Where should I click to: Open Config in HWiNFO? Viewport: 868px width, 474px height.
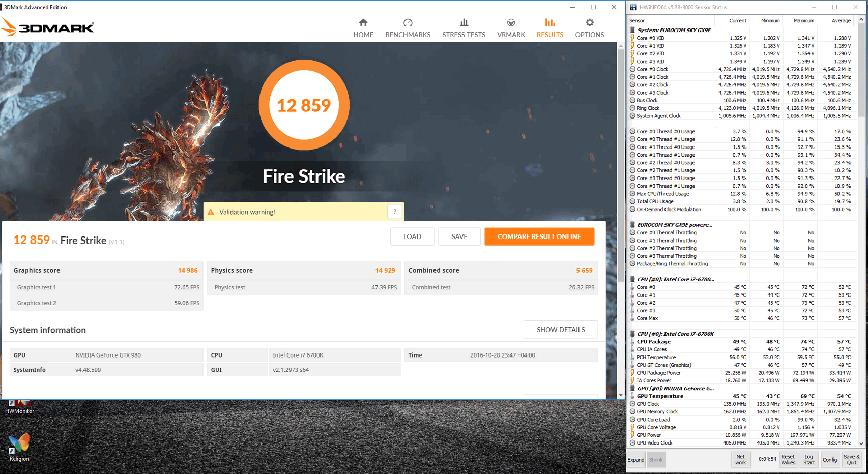830,460
